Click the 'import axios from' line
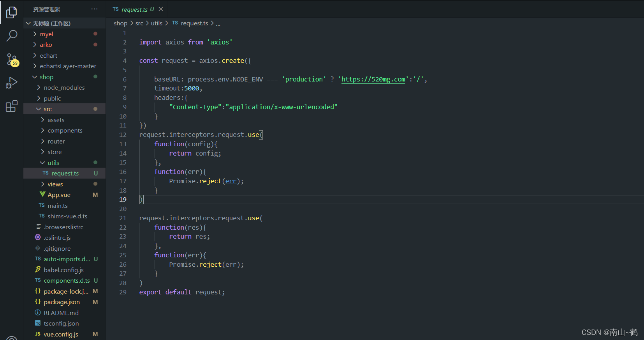Image resolution: width=644 pixels, height=340 pixels. tap(186, 42)
